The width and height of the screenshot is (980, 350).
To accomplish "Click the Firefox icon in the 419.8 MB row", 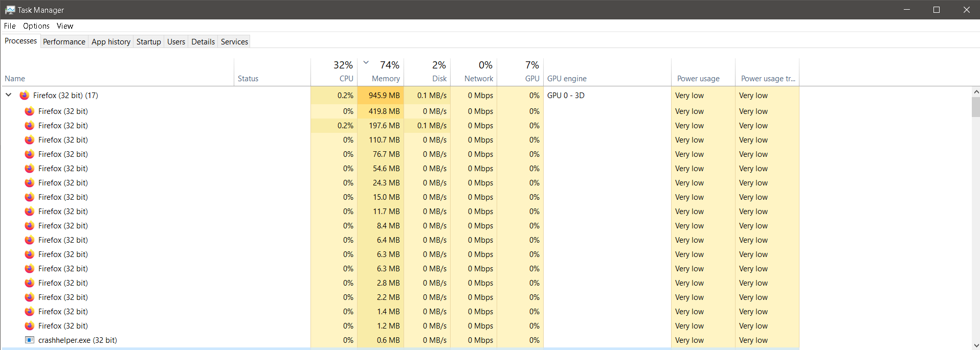I will 30,111.
